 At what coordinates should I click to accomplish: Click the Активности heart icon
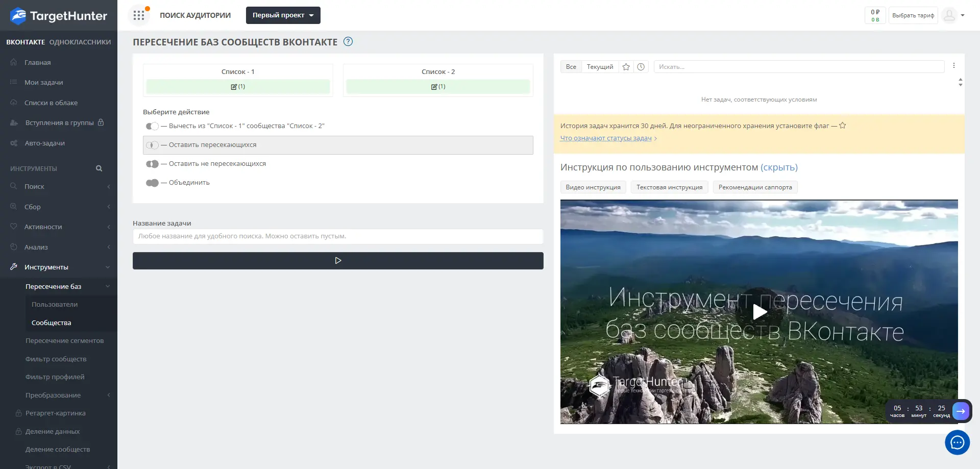(14, 227)
